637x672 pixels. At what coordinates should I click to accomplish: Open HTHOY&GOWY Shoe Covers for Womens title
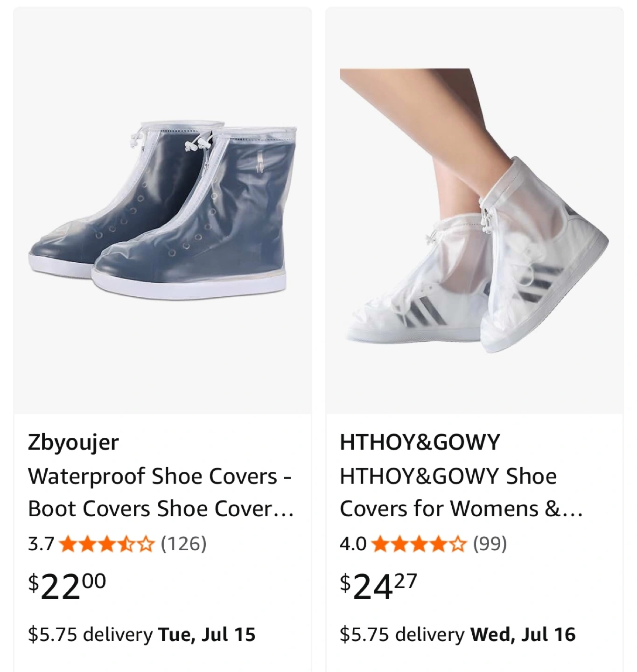pyautogui.click(x=461, y=492)
